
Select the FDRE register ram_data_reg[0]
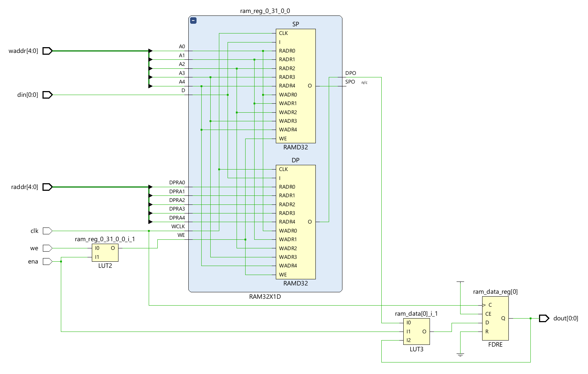495,319
